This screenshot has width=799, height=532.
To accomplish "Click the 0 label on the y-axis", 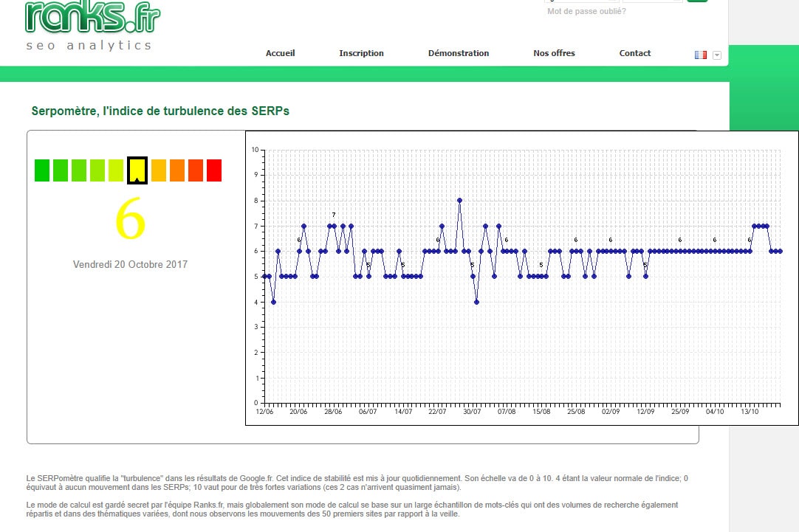I will 256,403.
